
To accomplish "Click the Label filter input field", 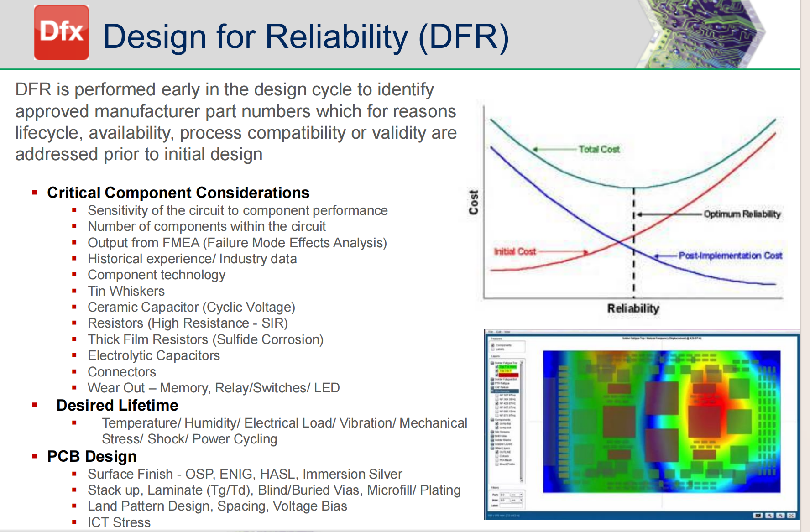I will (511, 506).
